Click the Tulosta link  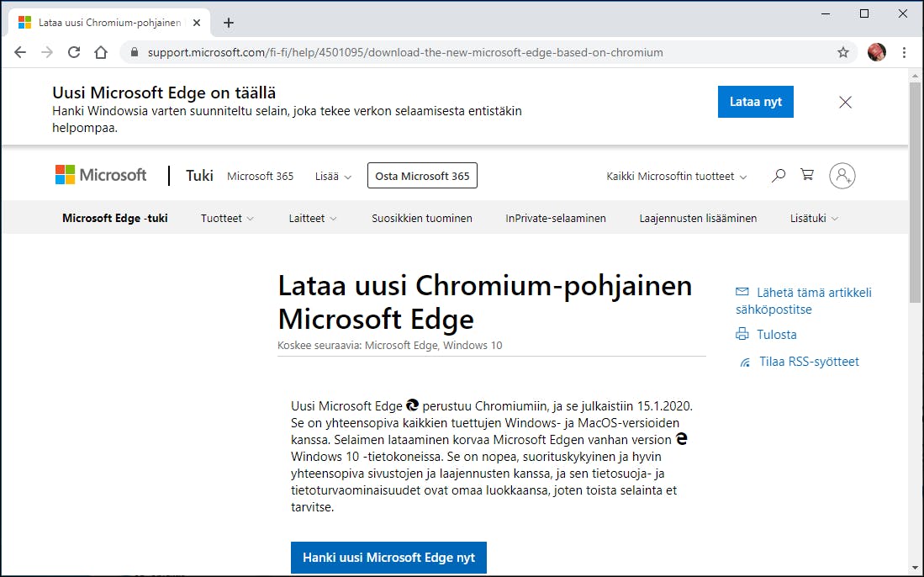777,334
